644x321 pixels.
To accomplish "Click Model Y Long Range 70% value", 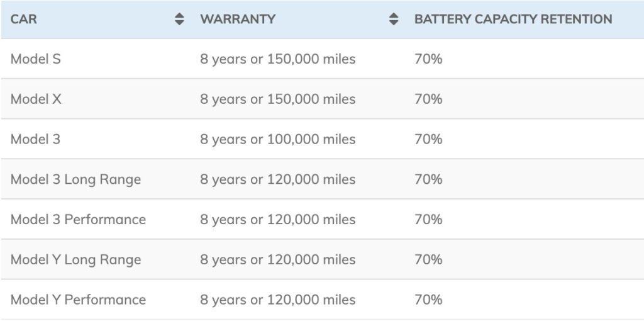I will point(428,259).
